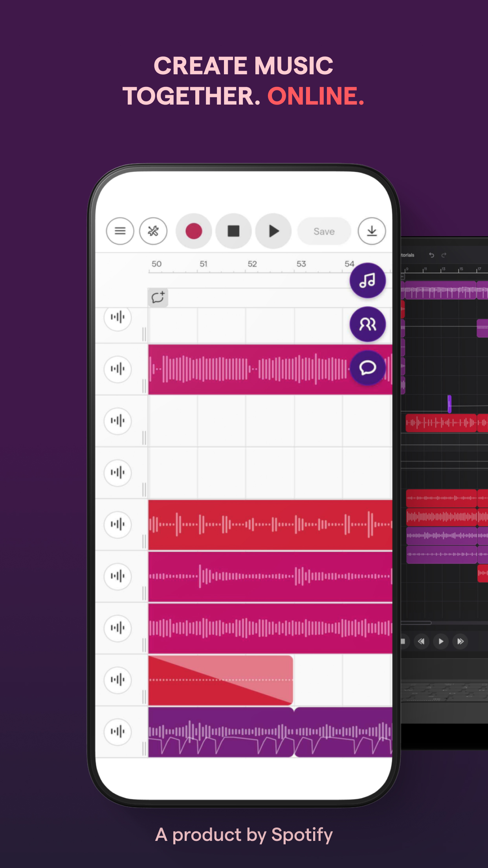This screenshot has height=868, width=488.
Task: Select the first purple waveform clip
Action: (x=220, y=732)
